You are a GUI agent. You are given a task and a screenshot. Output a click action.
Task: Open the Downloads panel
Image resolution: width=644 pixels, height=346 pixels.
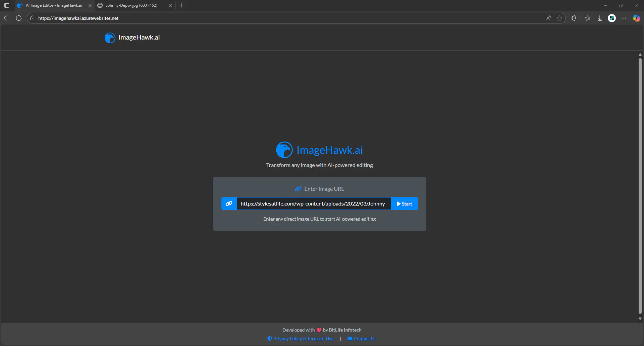(x=600, y=18)
